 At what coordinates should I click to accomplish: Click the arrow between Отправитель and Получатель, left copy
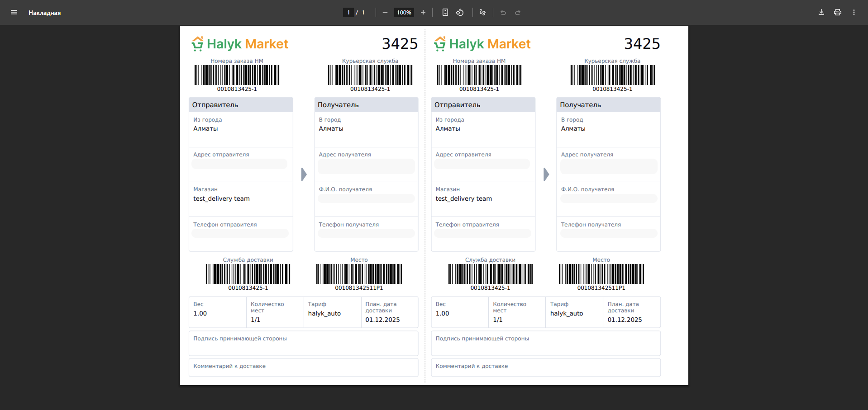coord(304,174)
